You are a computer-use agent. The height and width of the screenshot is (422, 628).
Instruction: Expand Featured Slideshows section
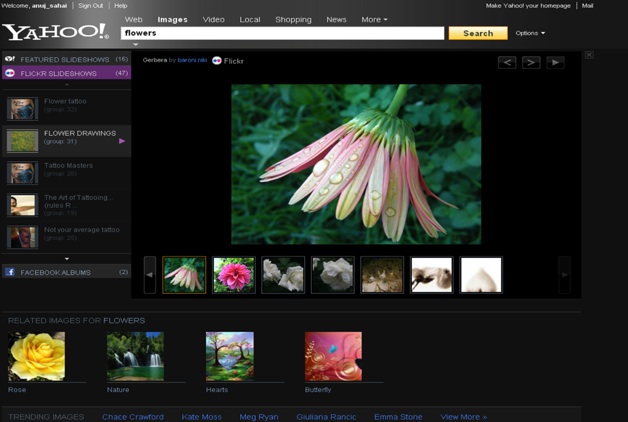(65, 59)
